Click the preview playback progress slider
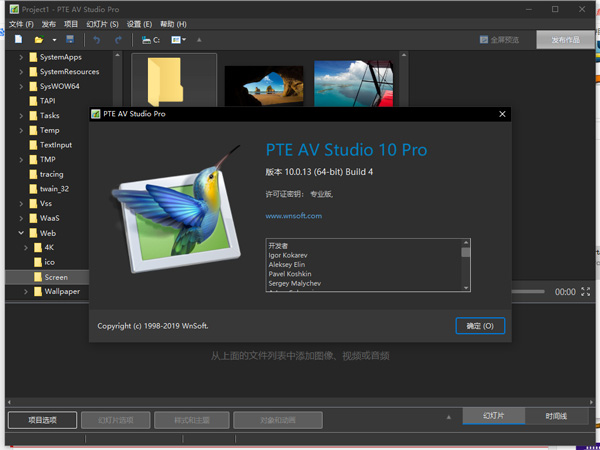The image size is (600, 450). 528,292
